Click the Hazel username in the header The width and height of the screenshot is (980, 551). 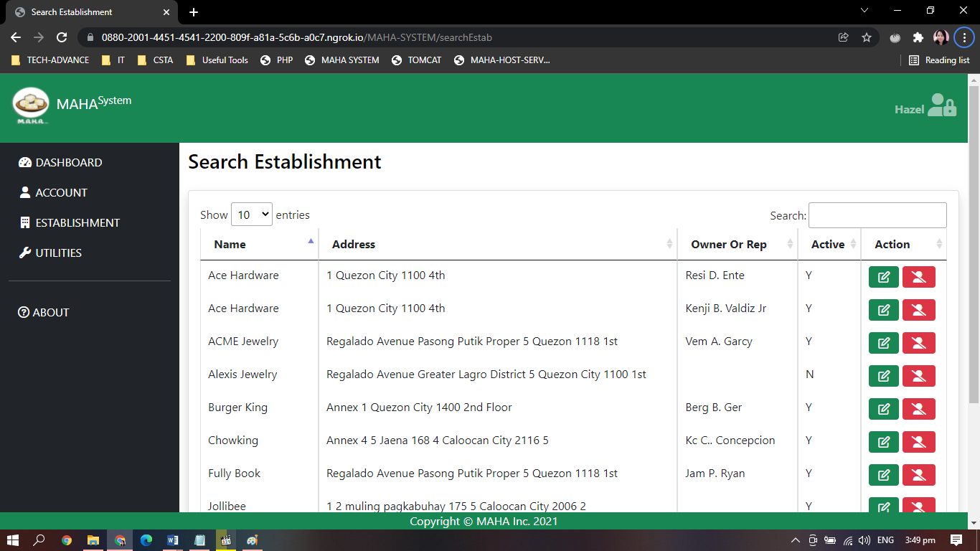click(909, 110)
